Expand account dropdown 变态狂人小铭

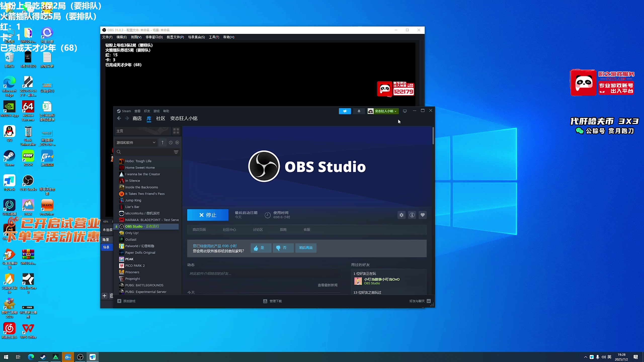[x=383, y=111]
